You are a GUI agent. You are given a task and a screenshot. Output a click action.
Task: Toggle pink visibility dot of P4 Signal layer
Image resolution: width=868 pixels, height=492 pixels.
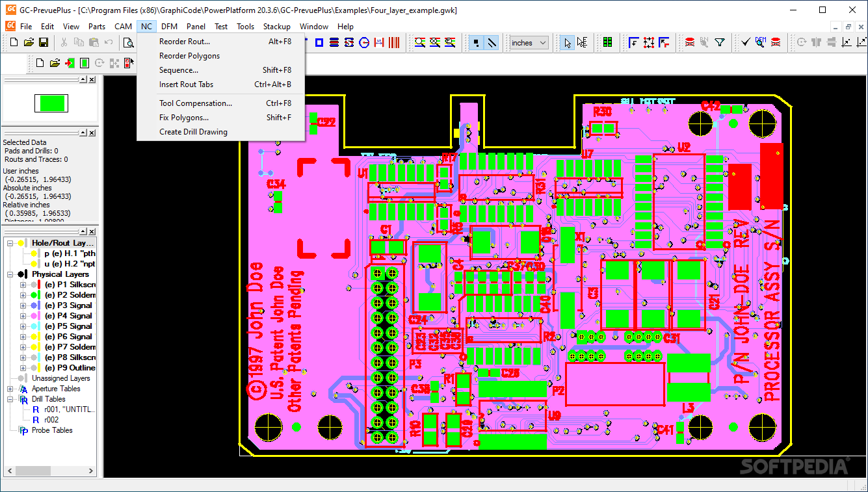coord(34,316)
